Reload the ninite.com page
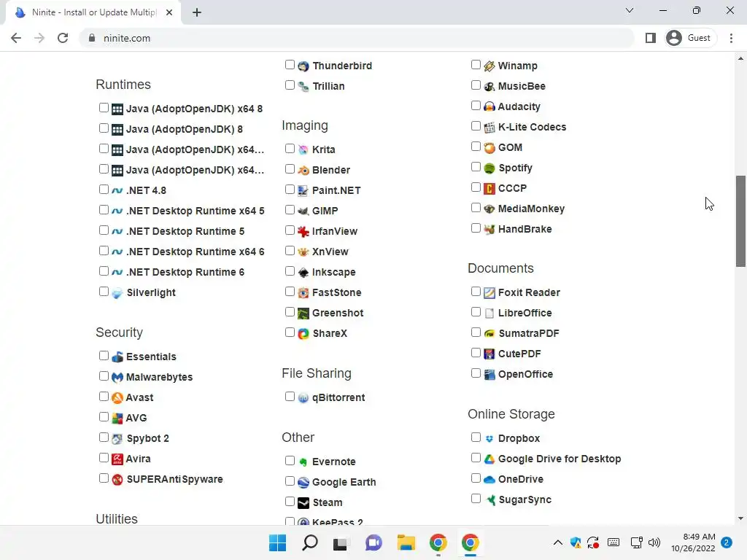The image size is (747, 560). (x=63, y=38)
